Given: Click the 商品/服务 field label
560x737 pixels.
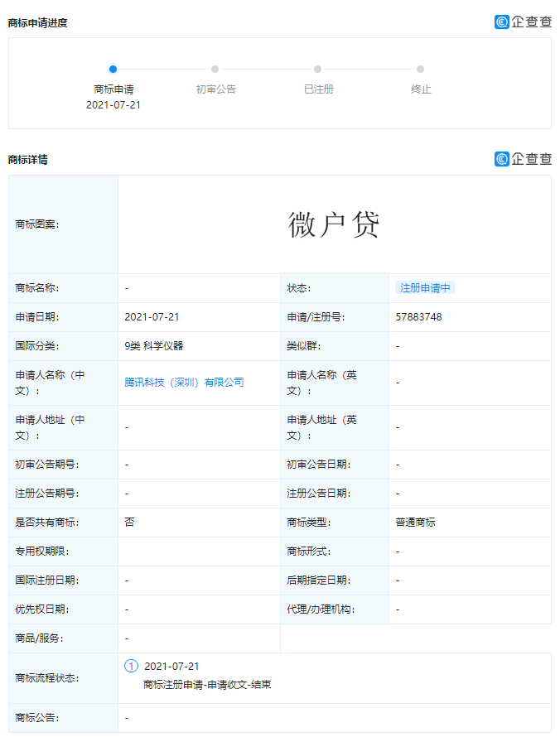Looking at the screenshot, I should 39,638.
